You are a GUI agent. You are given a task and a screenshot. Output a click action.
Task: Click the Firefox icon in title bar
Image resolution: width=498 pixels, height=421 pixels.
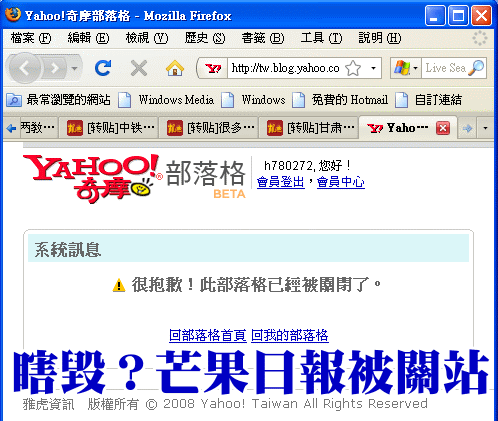(x=13, y=15)
